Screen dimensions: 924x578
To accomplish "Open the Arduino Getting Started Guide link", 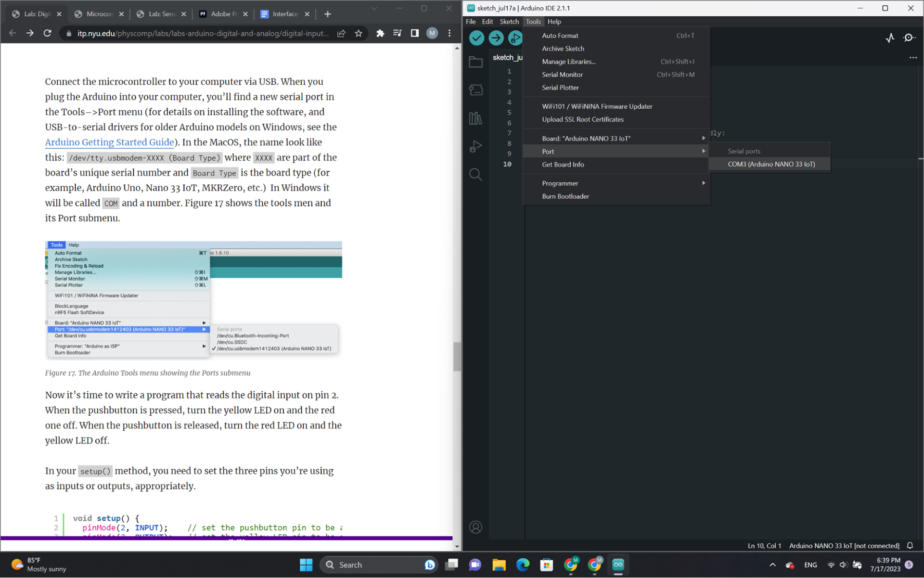I will 109,142.
